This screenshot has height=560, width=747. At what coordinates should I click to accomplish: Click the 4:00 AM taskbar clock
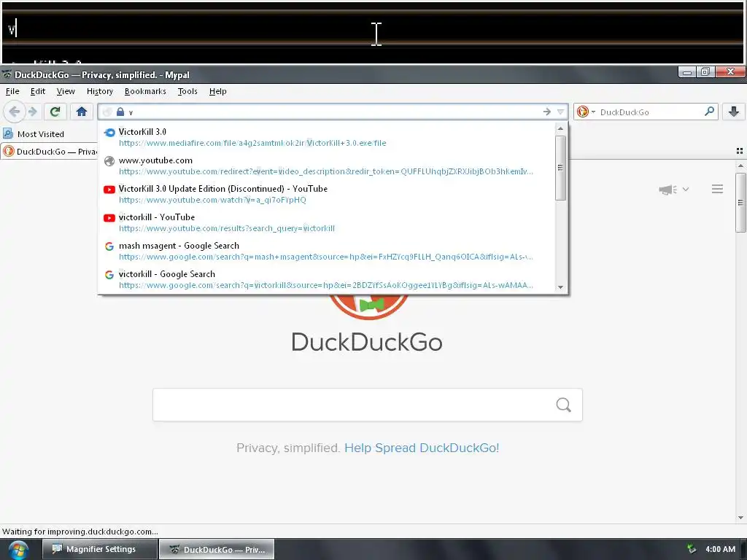tap(720, 549)
